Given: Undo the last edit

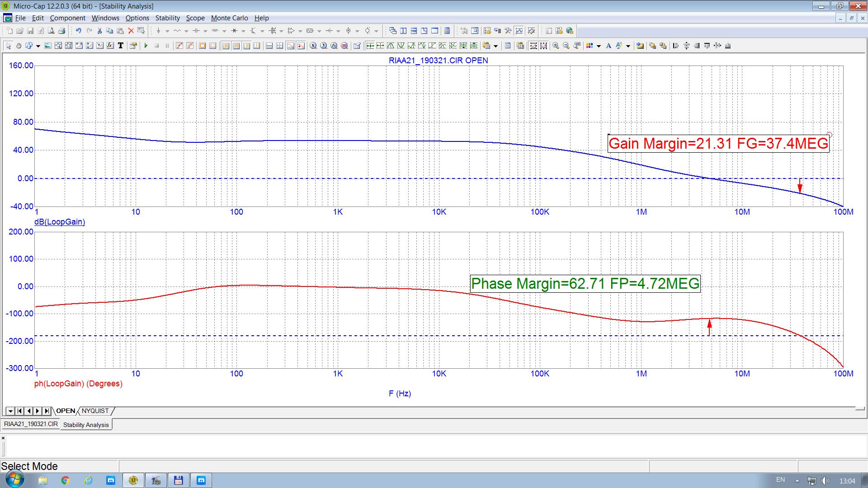Looking at the screenshot, I should (x=78, y=31).
